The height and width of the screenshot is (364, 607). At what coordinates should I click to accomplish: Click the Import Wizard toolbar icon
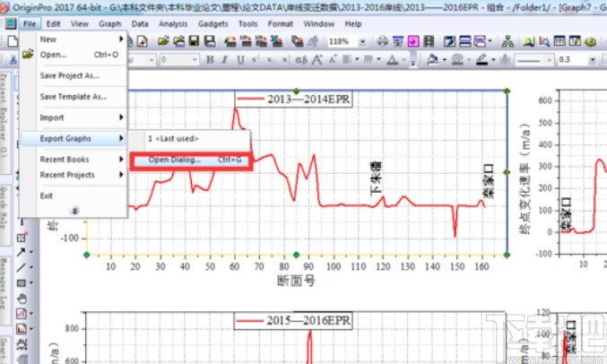pyautogui.click(x=230, y=40)
